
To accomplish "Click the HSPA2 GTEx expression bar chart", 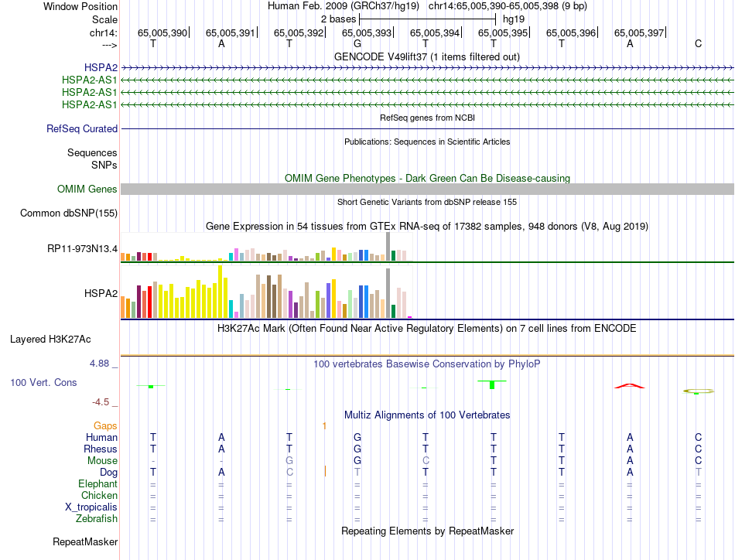I will (266, 292).
